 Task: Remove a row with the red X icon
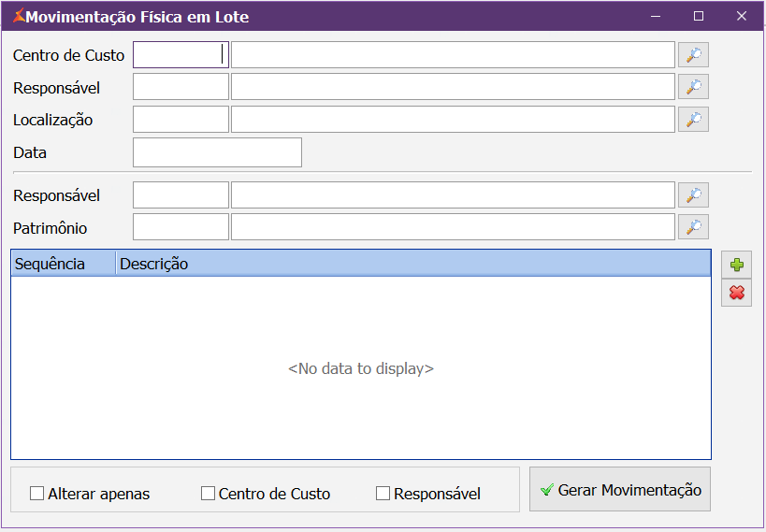(x=736, y=294)
